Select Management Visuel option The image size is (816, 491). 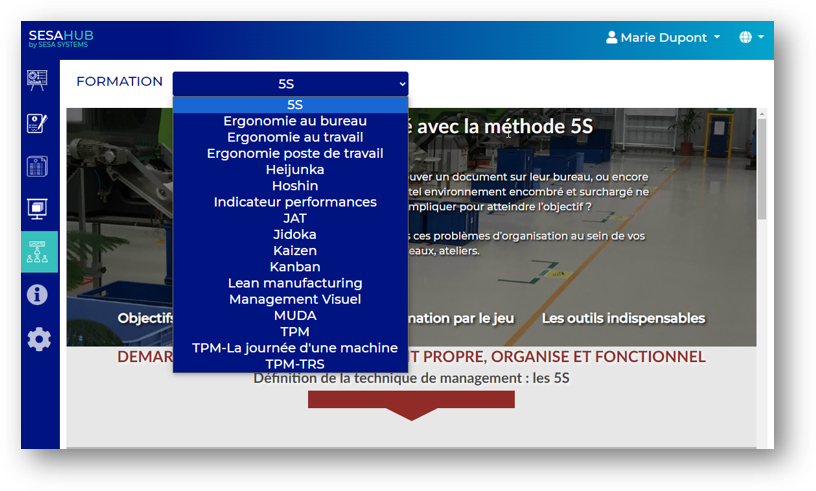point(294,299)
